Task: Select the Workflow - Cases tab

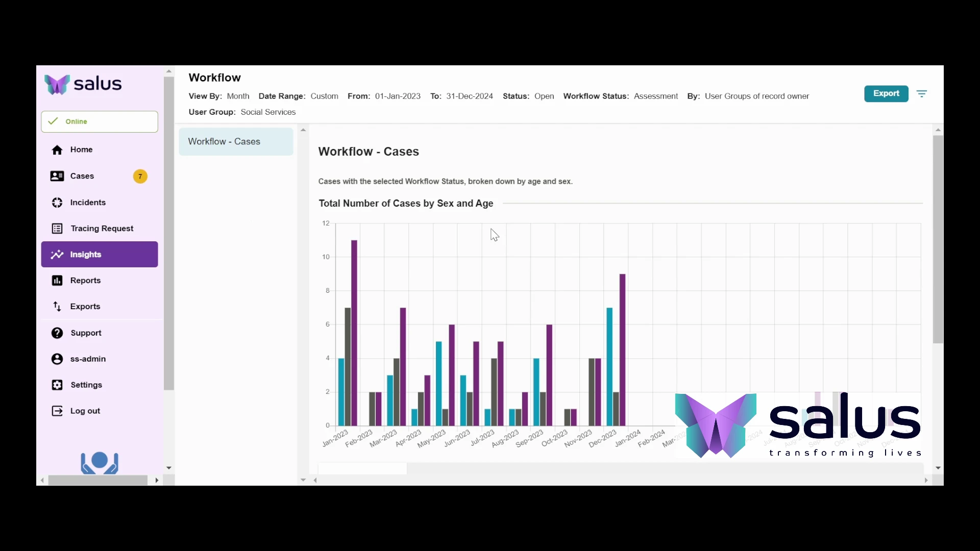Action: tap(236, 142)
